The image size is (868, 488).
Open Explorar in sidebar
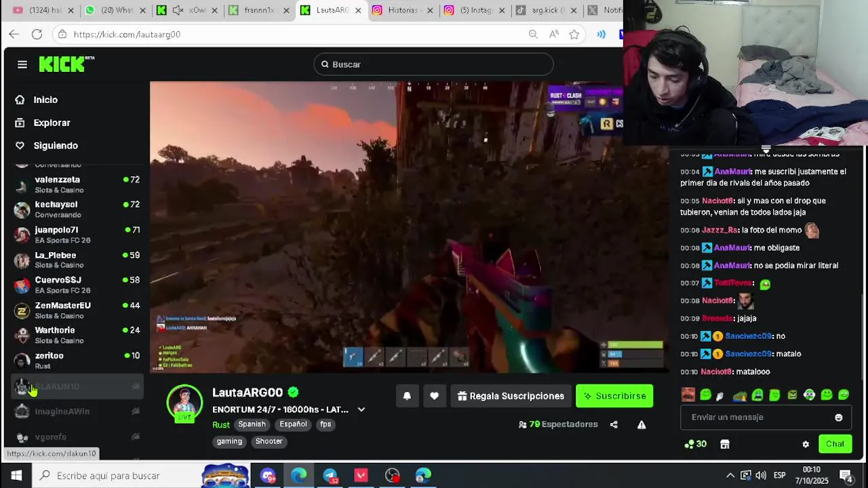click(x=52, y=123)
